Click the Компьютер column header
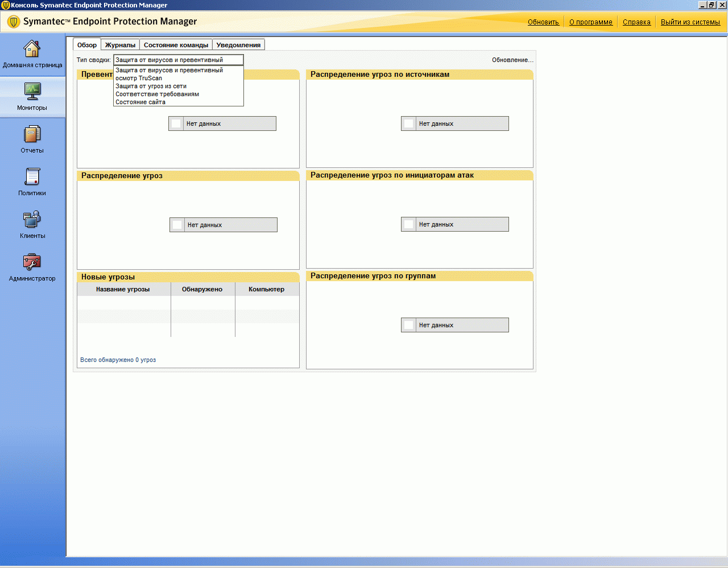The height and width of the screenshot is (568, 728). [267, 289]
